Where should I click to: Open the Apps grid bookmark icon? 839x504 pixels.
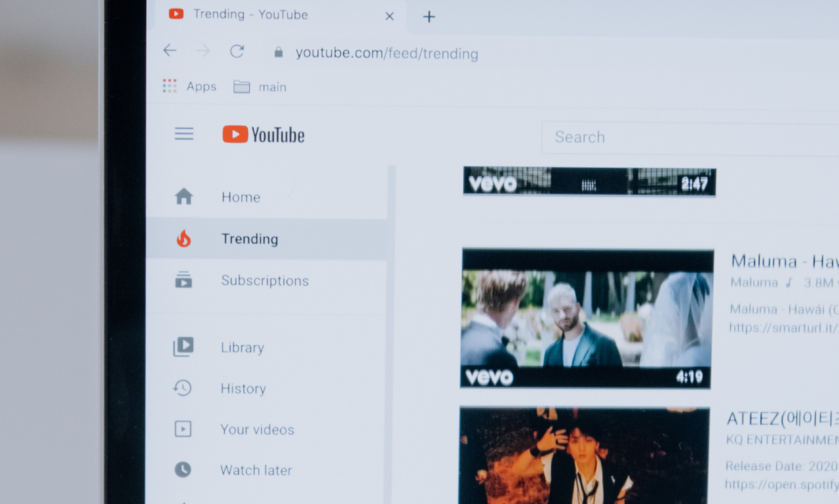click(x=170, y=86)
